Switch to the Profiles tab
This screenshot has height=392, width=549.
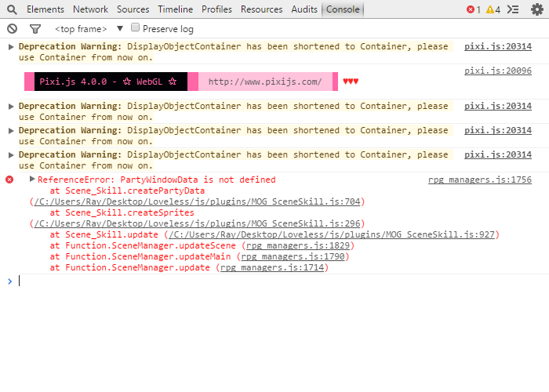pyautogui.click(x=216, y=9)
